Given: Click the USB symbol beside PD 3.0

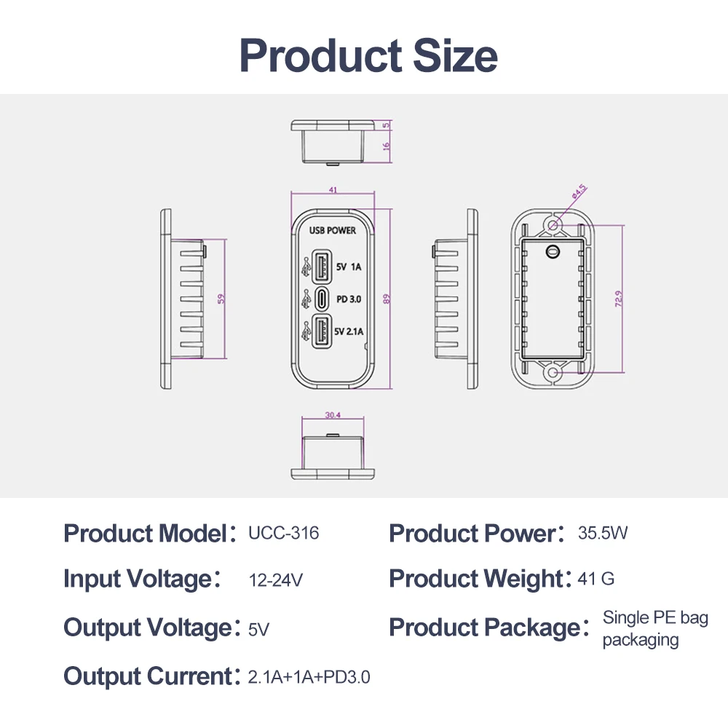Looking at the screenshot, I should [305, 299].
